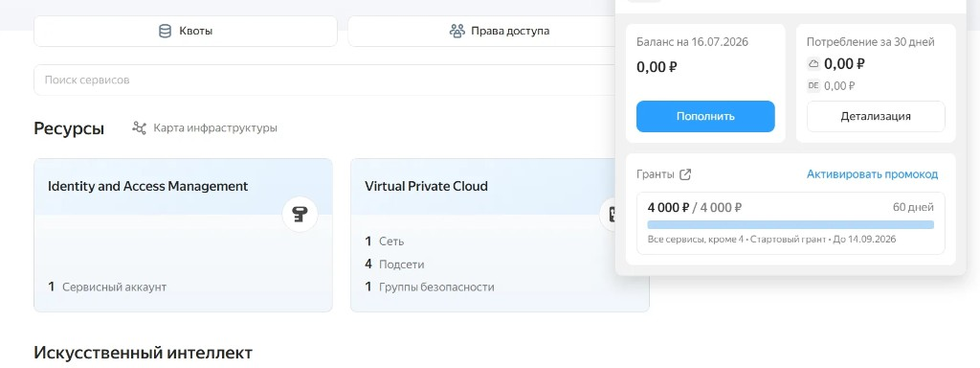
Task: Open the Virtual Private Cloud card
Action: tap(500, 235)
